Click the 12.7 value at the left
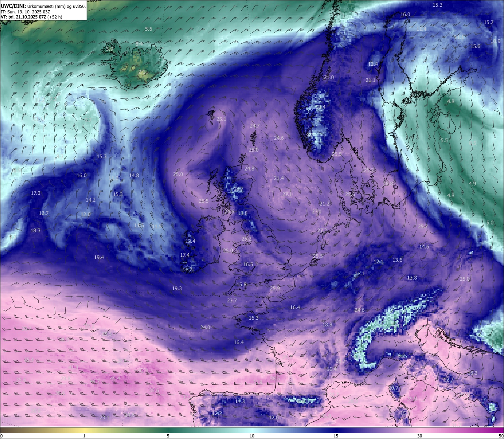This screenshot has width=504, height=439. coord(44,213)
